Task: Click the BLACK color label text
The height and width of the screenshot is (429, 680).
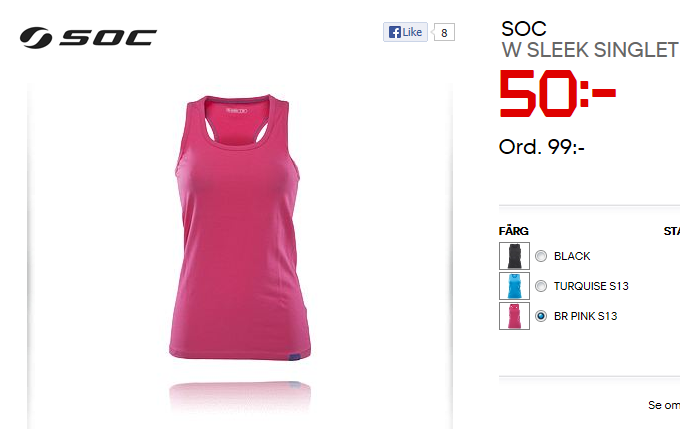Action: coord(572,256)
